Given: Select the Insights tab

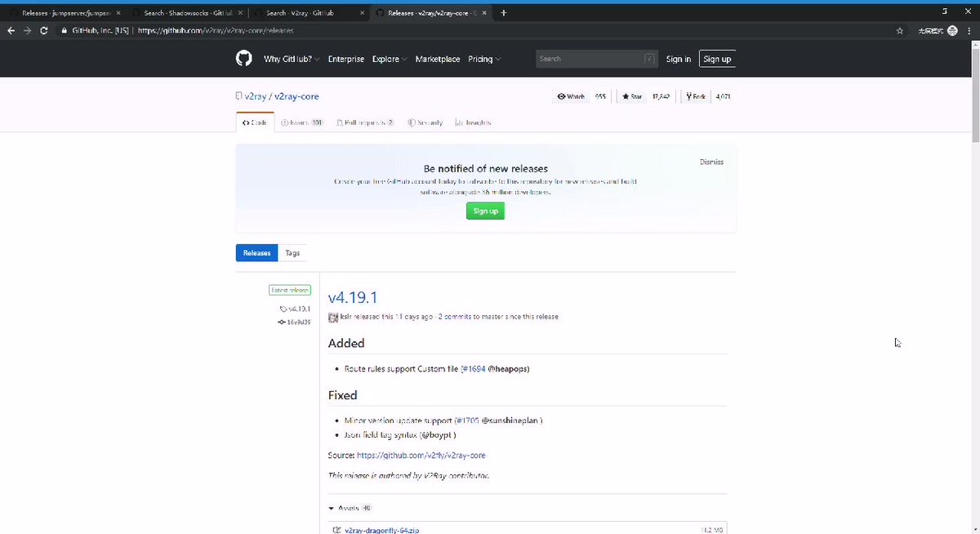Looking at the screenshot, I should tap(474, 122).
